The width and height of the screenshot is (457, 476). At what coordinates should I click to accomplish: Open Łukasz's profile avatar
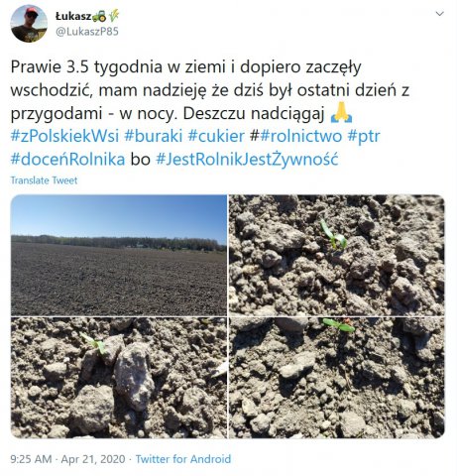tap(29, 24)
